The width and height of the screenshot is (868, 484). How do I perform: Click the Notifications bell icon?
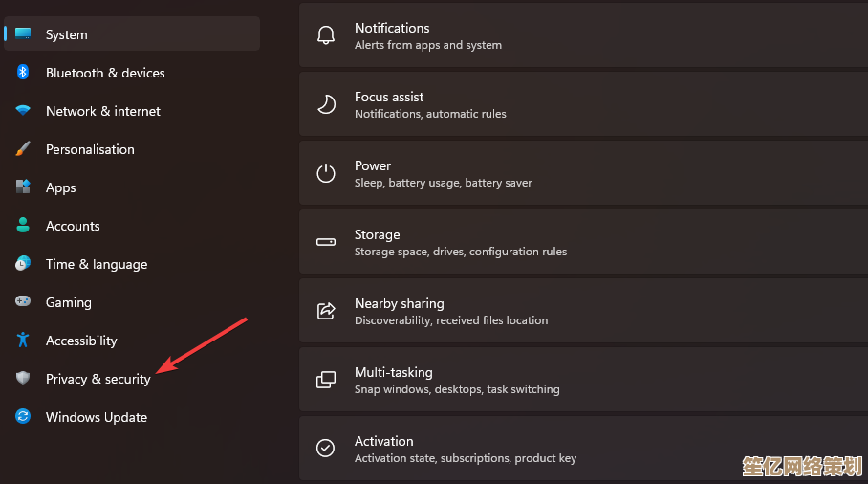click(x=325, y=35)
